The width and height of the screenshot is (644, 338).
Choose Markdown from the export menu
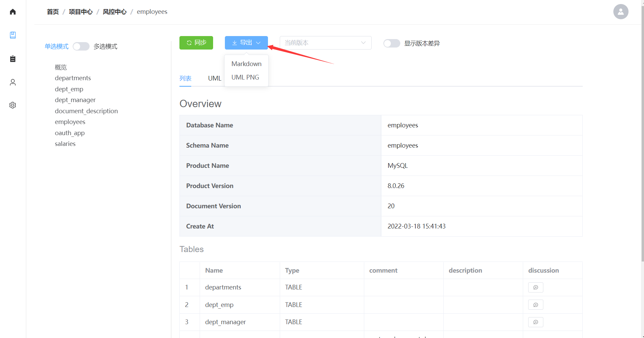tap(246, 64)
